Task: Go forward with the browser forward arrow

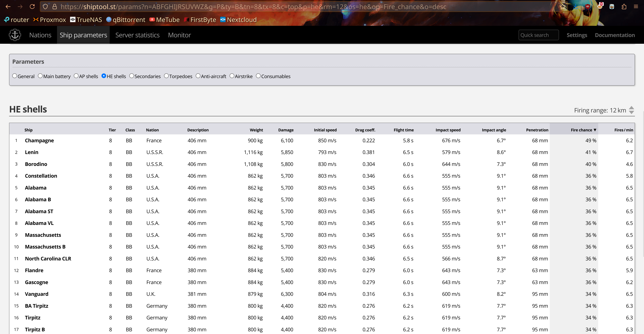Action: click(20, 7)
